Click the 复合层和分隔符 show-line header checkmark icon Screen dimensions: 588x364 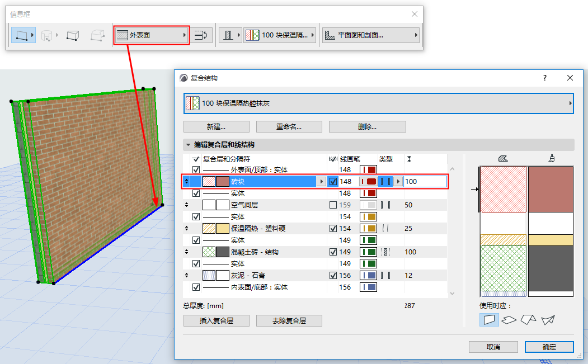(x=196, y=159)
